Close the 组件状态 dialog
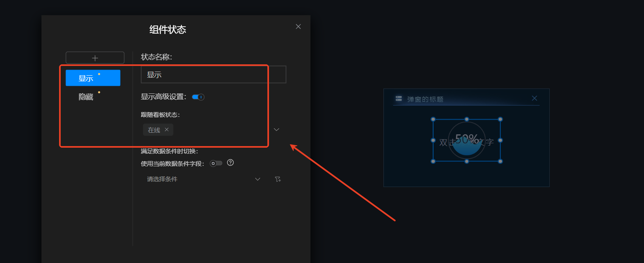 (298, 27)
